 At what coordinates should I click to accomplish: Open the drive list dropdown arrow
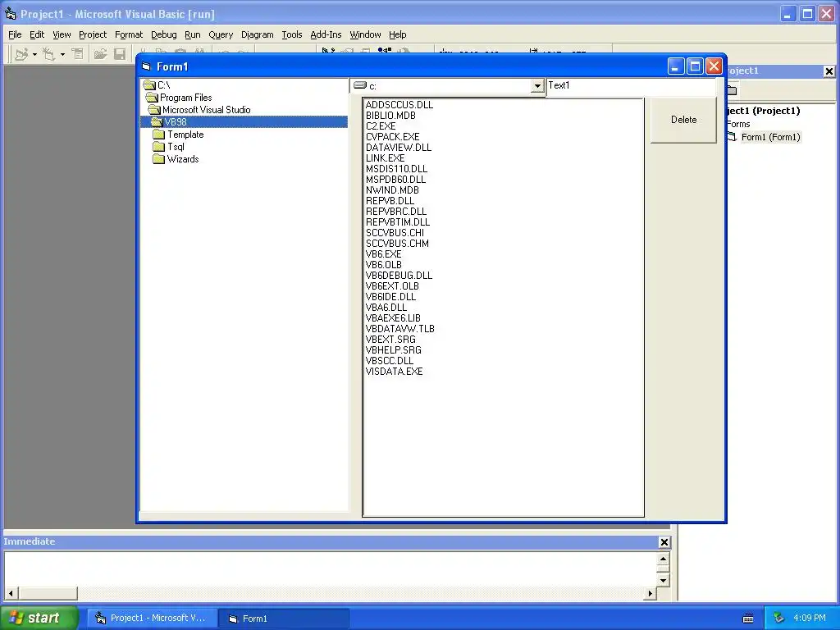coord(537,85)
